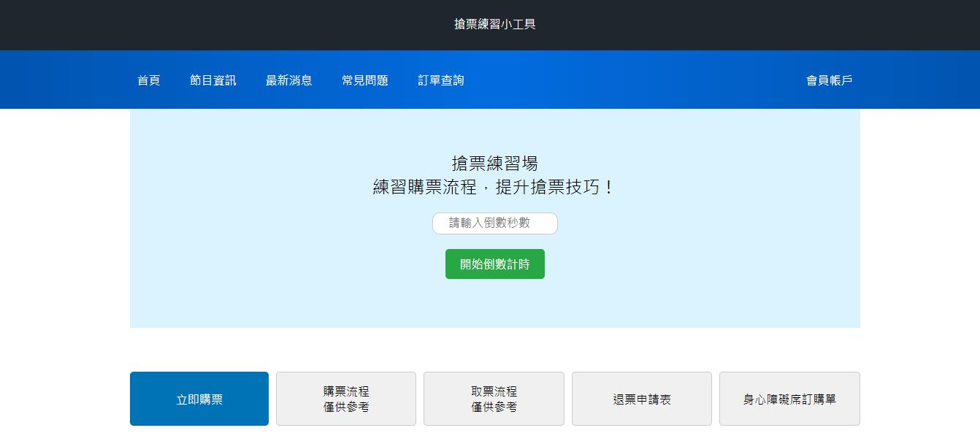Open 訂單查詢 to check orders
The width and height of the screenshot is (980, 444).
440,80
